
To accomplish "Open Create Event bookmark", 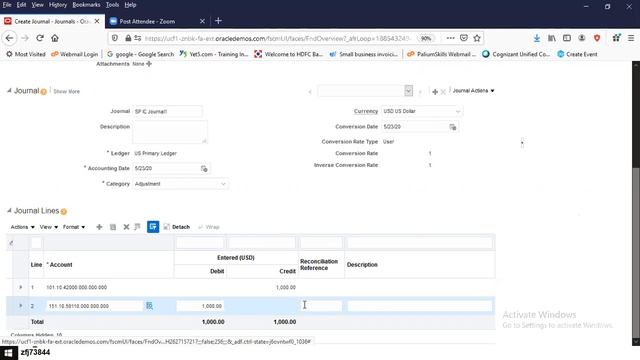I will click(x=577, y=54).
